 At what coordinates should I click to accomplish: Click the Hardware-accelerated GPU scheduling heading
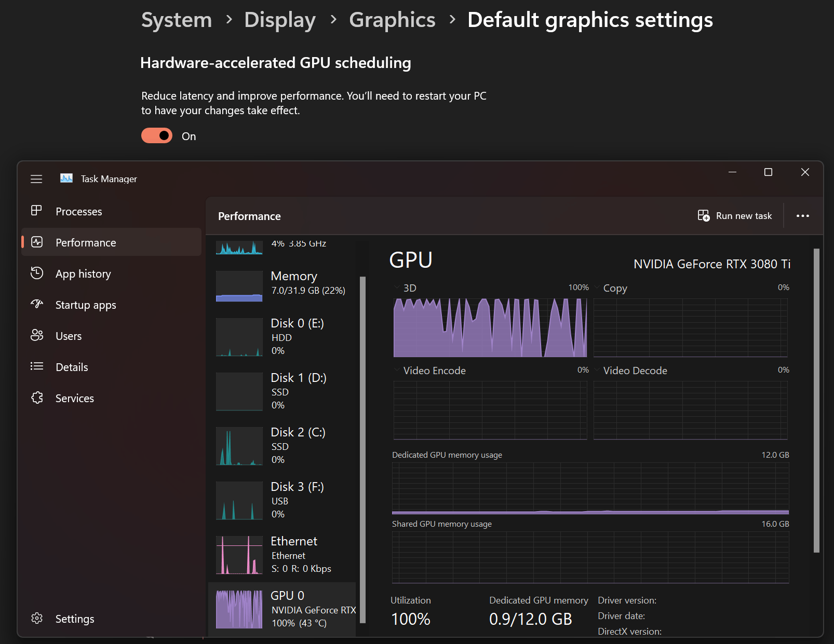[276, 63]
